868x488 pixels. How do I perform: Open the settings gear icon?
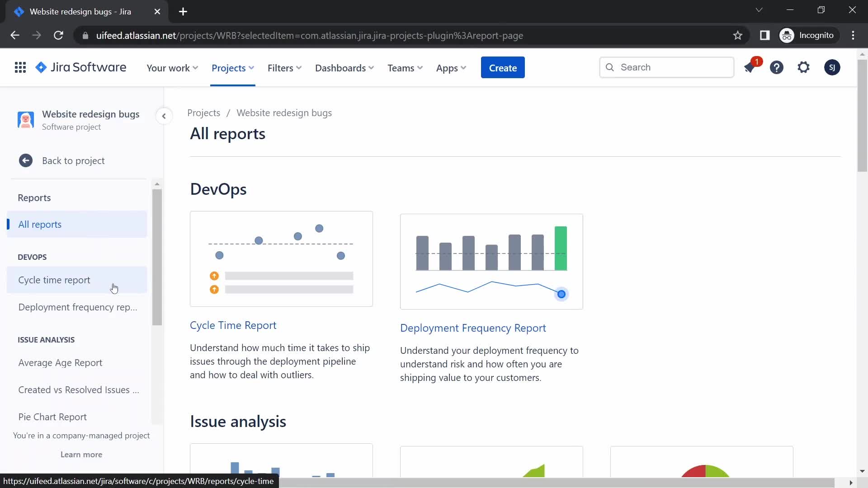[804, 67]
